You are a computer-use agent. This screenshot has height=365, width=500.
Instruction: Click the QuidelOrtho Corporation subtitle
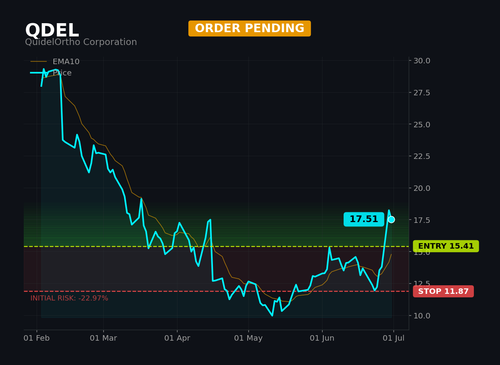tap(81, 42)
